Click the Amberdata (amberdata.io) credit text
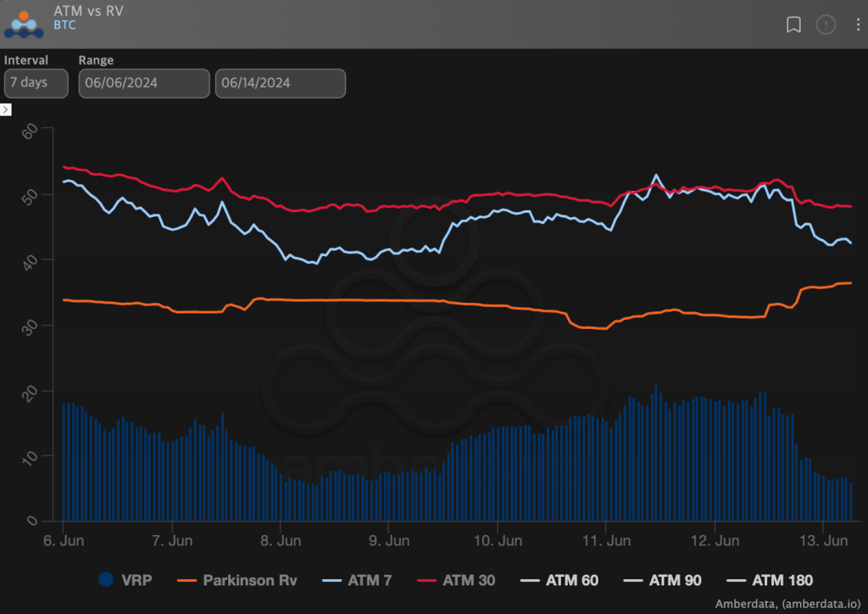 tap(788, 603)
